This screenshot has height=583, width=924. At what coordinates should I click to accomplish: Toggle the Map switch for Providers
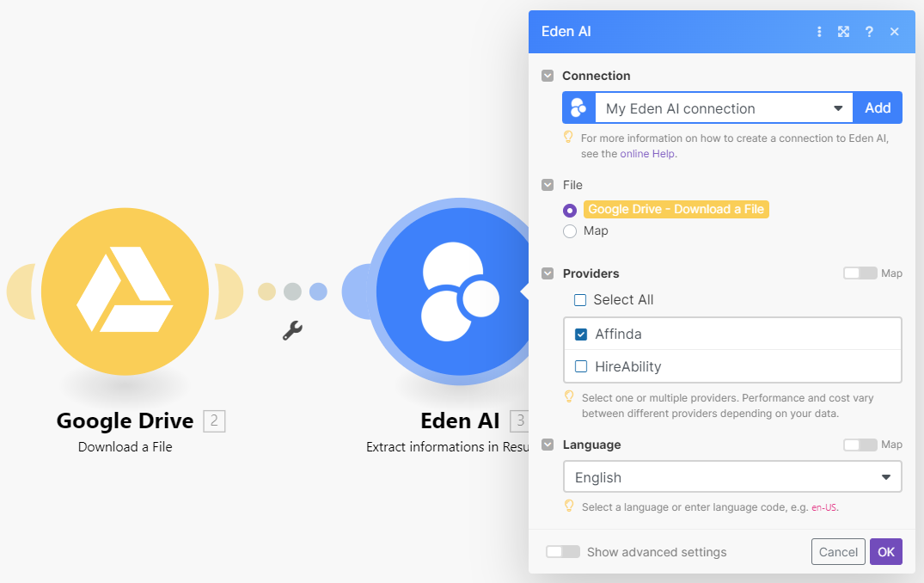[x=860, y=273]
